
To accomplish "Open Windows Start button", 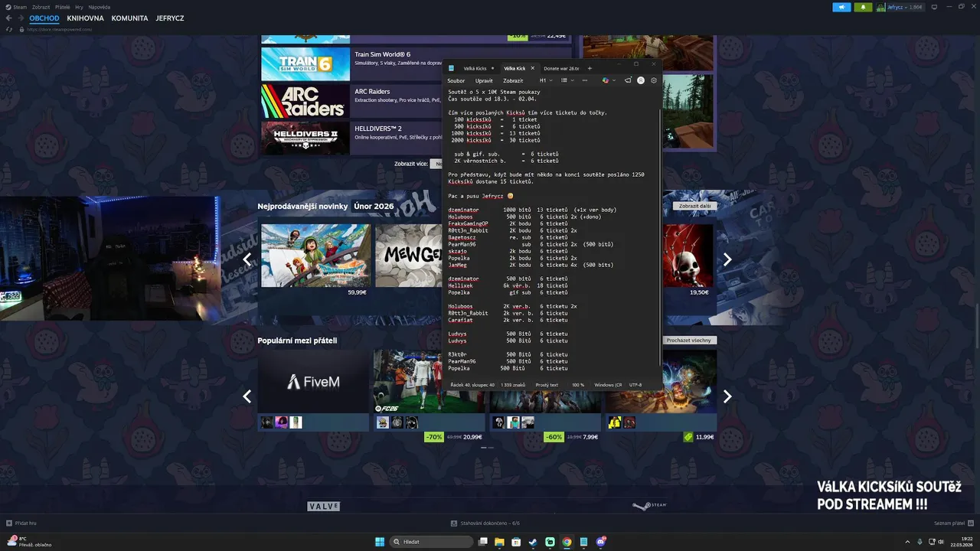I will click(380, 542).
